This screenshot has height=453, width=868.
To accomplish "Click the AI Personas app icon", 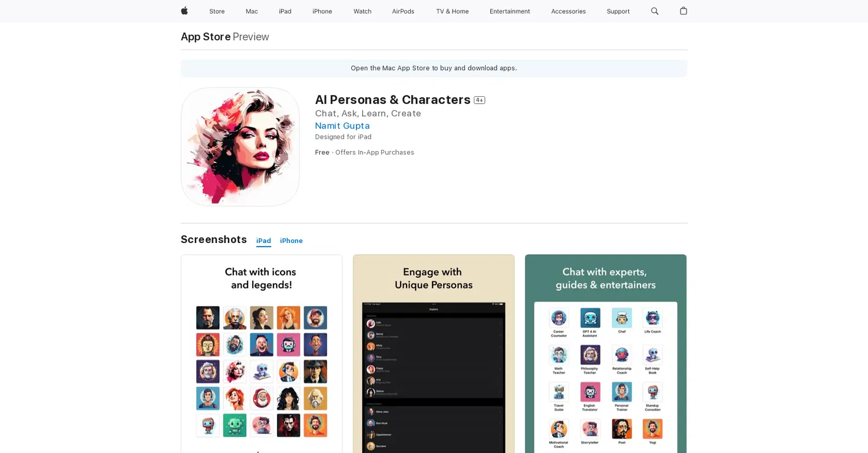I will click(x=240, y=147).
